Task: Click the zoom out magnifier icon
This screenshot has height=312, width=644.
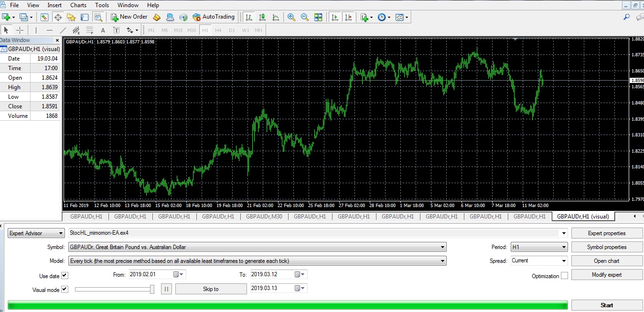Action: click(x=304, y=17)
